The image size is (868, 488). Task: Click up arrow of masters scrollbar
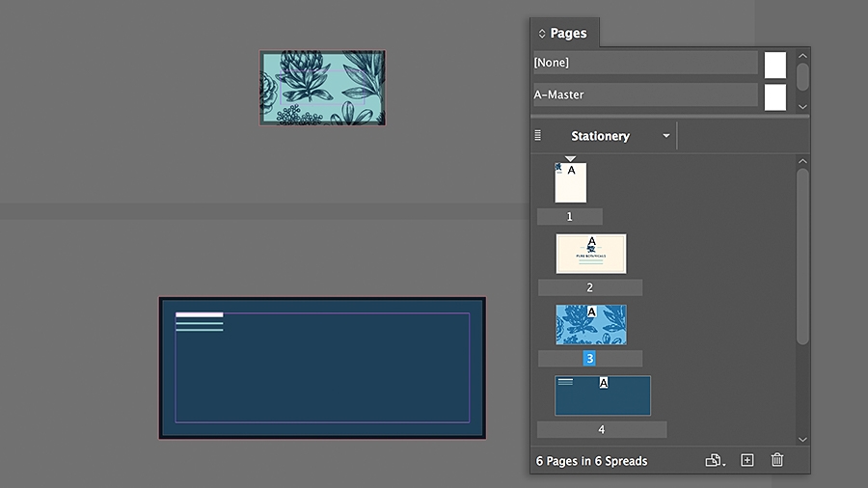click(x=802, y=56)
